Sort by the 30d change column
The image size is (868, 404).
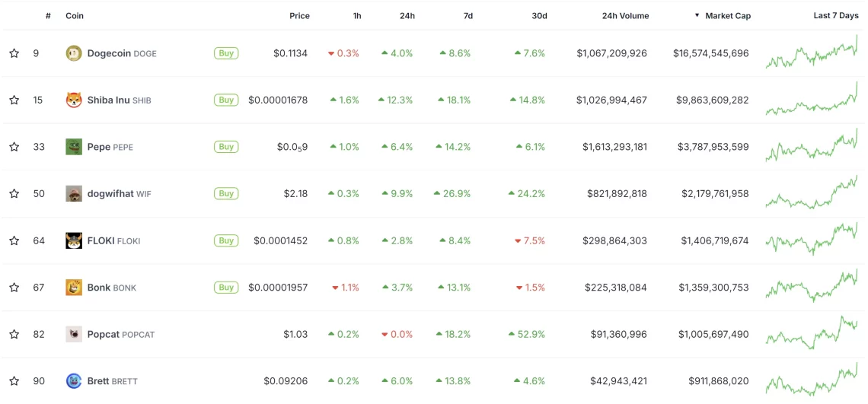pos(539,16)
